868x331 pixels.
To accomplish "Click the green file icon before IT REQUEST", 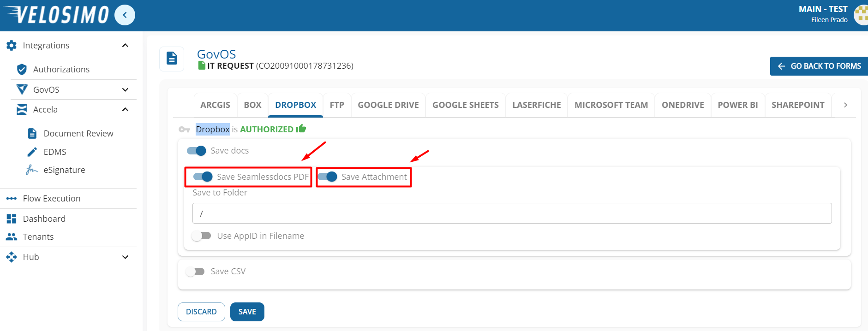I will 202,65.
